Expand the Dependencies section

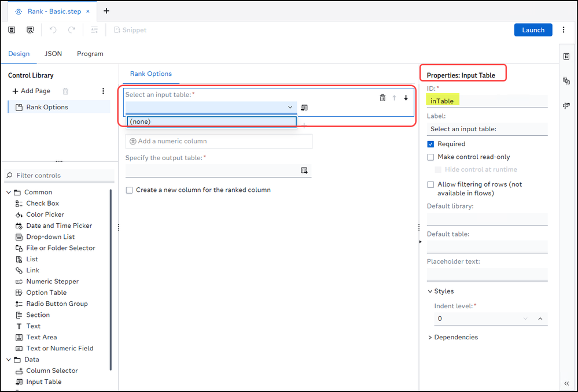[430, 338]
